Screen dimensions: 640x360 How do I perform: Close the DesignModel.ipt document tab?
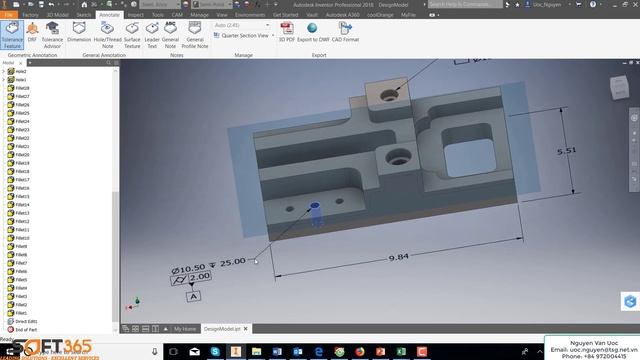coord(246,329)
